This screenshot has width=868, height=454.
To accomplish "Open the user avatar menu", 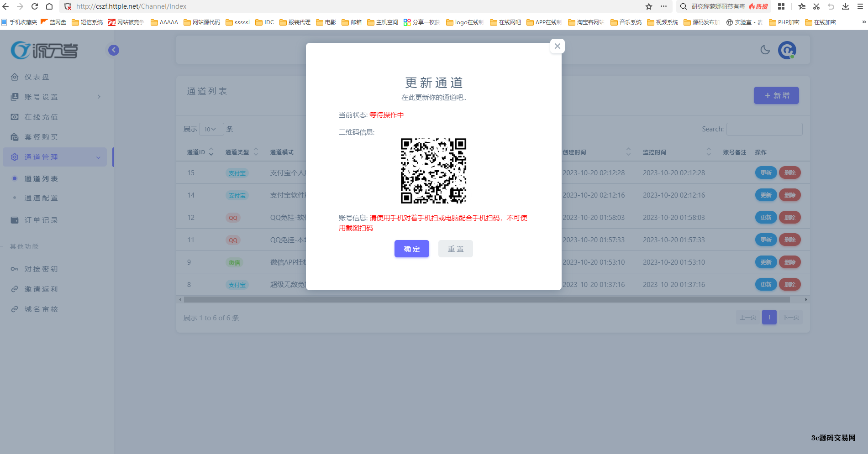I will (787, 50).
